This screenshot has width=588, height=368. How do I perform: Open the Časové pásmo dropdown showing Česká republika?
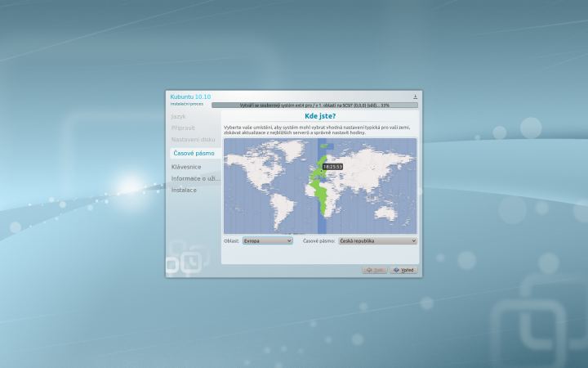click(x=377, y=240)
